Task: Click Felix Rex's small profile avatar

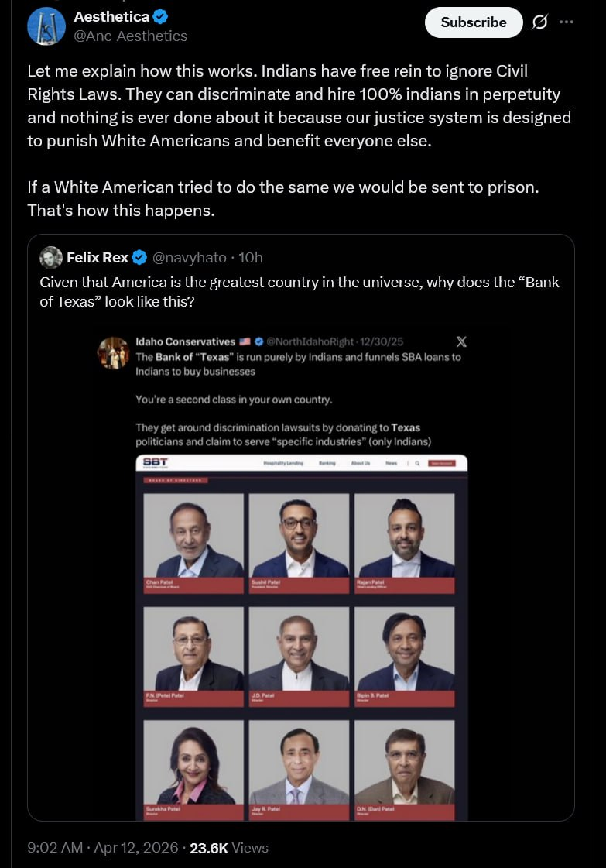Action: tap(51, 257)
